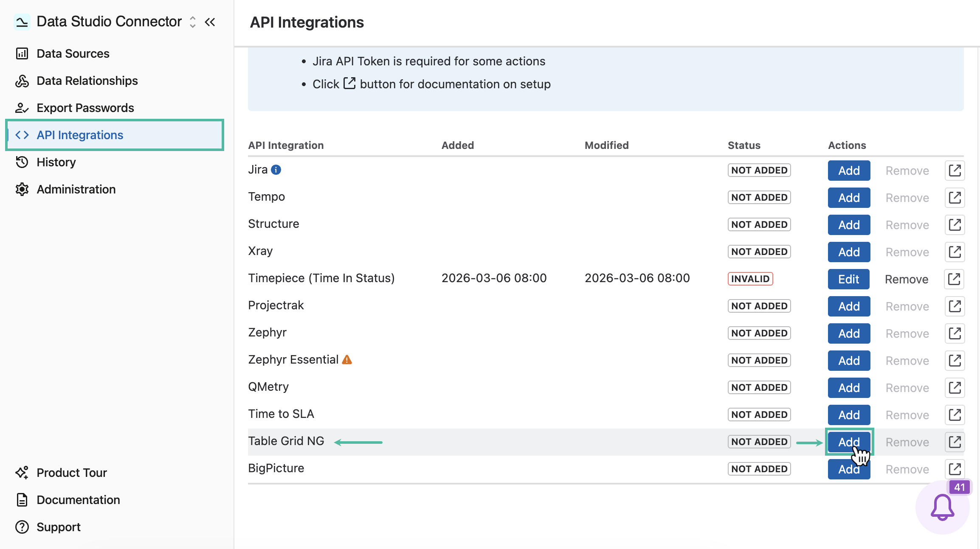Click the Added column header
The image size is (980, 549).
click(x=458, y=146)
